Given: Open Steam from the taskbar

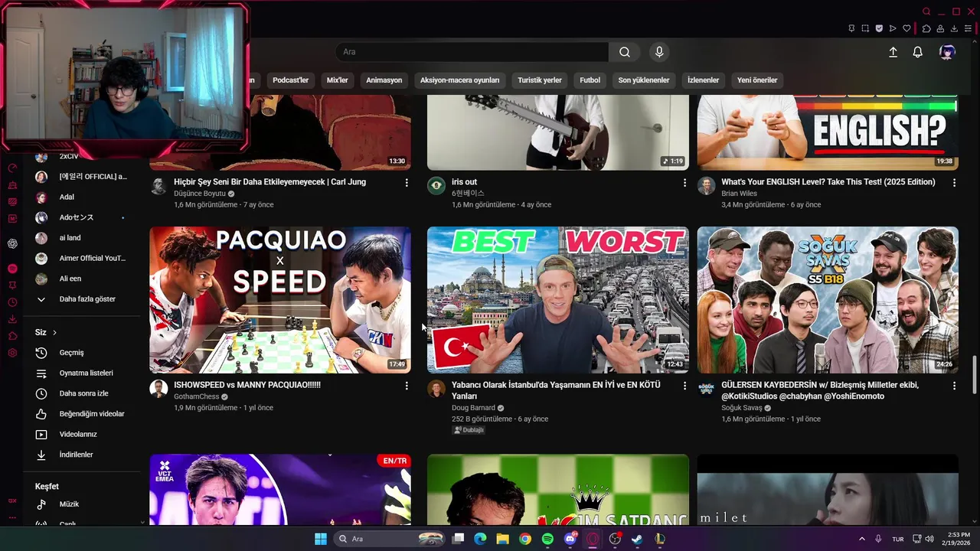Looking at the screenshot, I should [637, 539].
